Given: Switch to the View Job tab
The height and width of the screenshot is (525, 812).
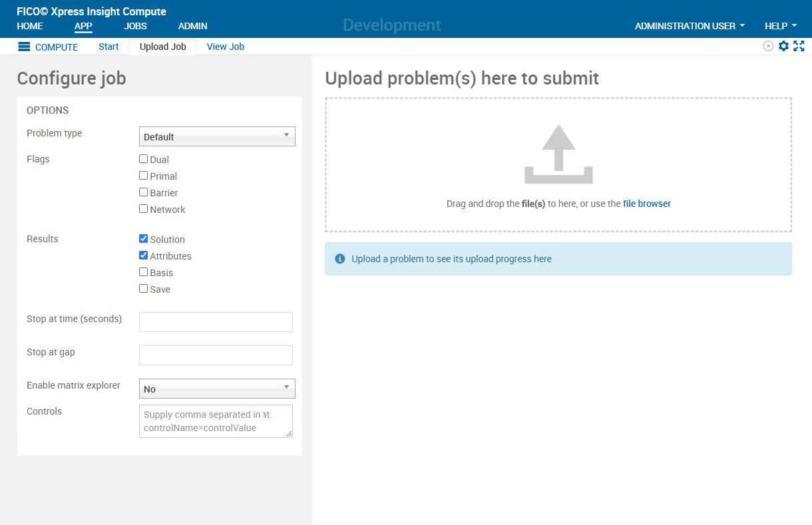Looking at the screenshot, I should pos(225,47).
